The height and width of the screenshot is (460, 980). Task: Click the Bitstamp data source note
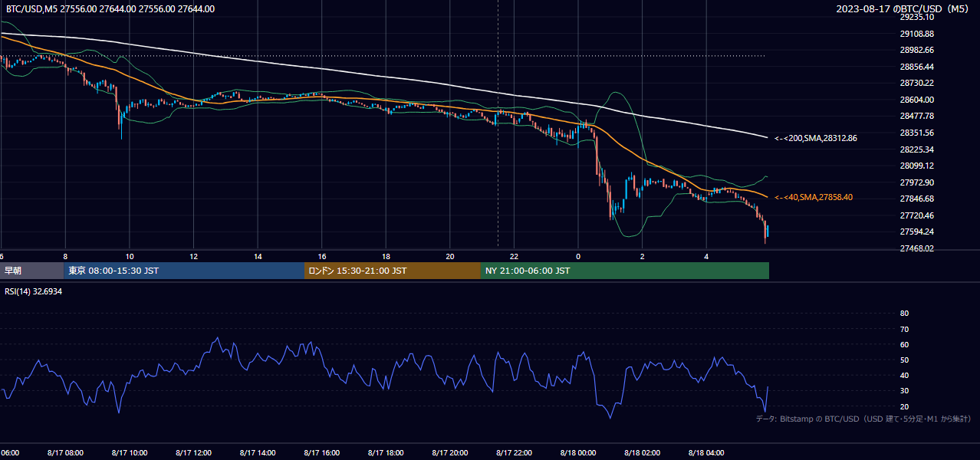click(x=863, y=419)
